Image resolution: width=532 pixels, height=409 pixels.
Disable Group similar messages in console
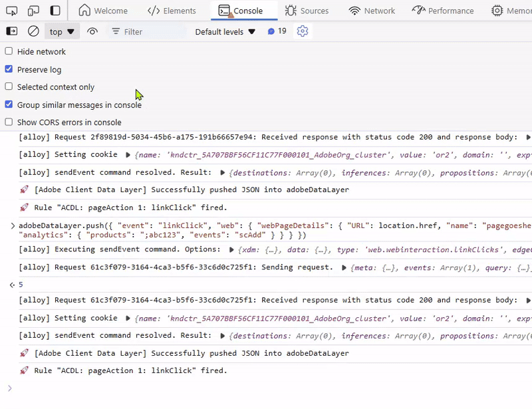point(9,104)
